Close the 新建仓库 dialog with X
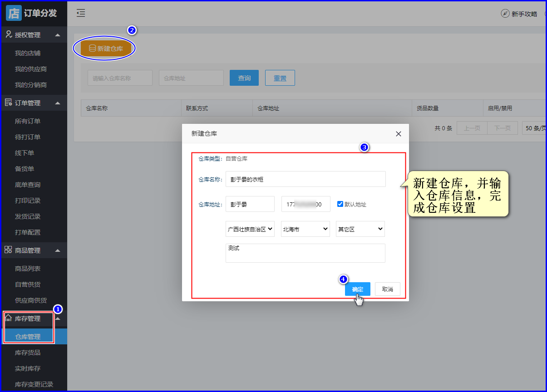This screenshot has width=547, height=392. point(398,134)
